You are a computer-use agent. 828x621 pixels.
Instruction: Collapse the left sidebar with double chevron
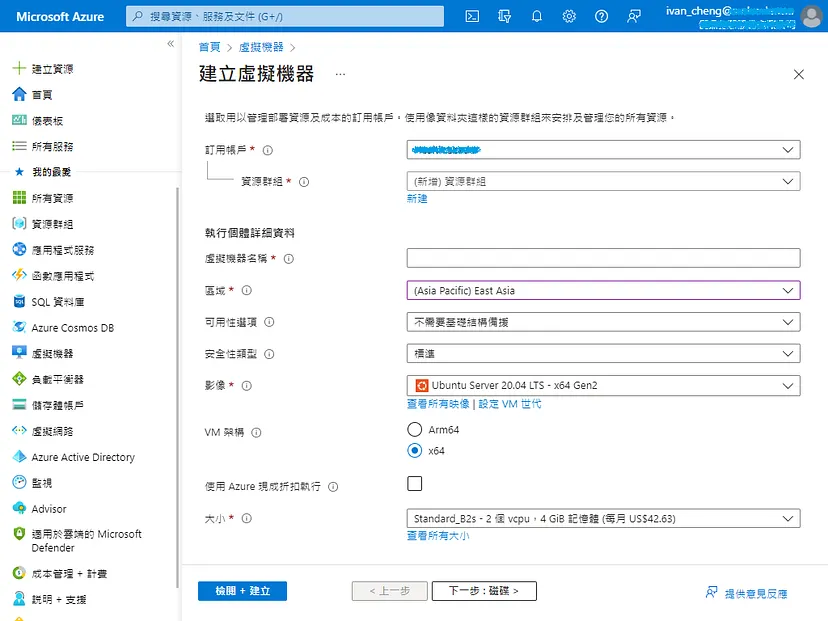click(171, 44)
